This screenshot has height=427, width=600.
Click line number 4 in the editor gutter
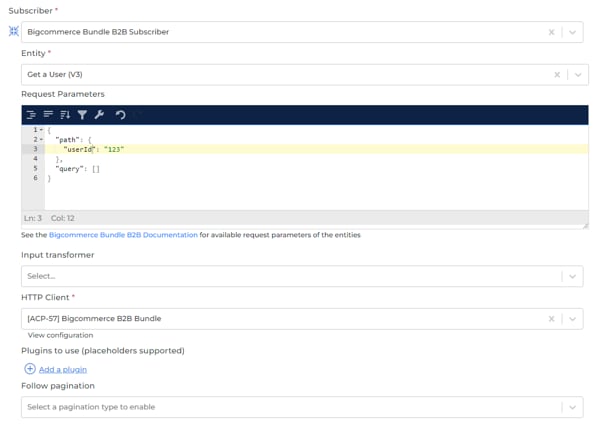pos(35,158)
